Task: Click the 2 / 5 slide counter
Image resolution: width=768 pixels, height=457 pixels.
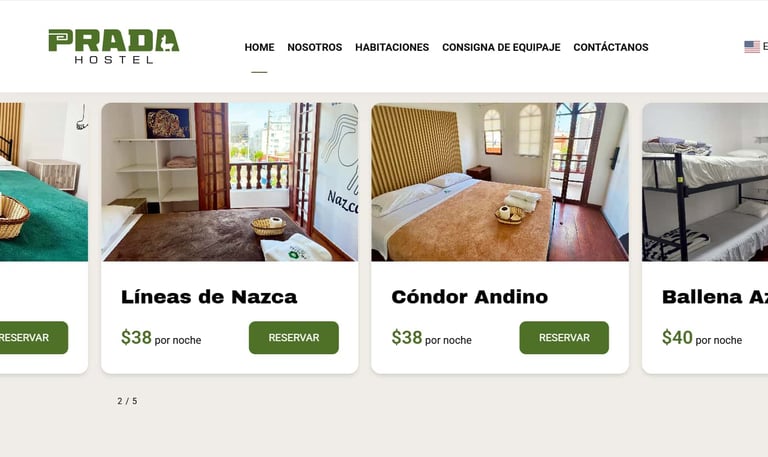Action: 127,401
